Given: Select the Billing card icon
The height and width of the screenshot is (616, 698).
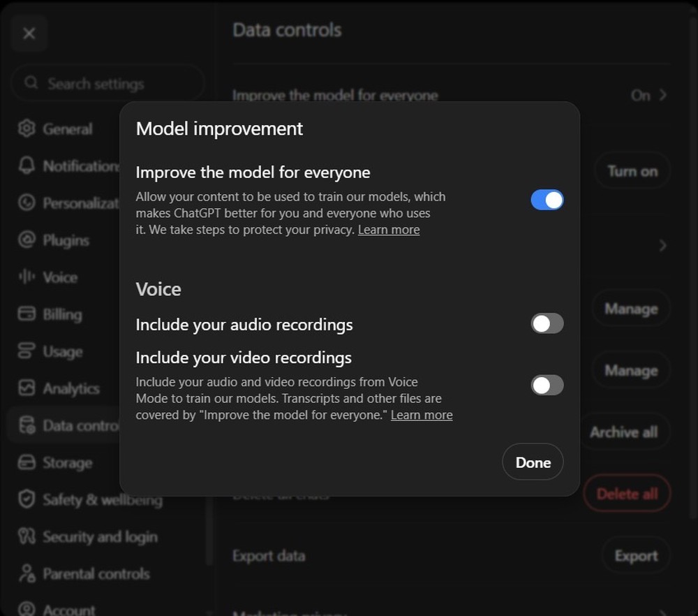Looking at the screenshot, I should pos(27,314).
